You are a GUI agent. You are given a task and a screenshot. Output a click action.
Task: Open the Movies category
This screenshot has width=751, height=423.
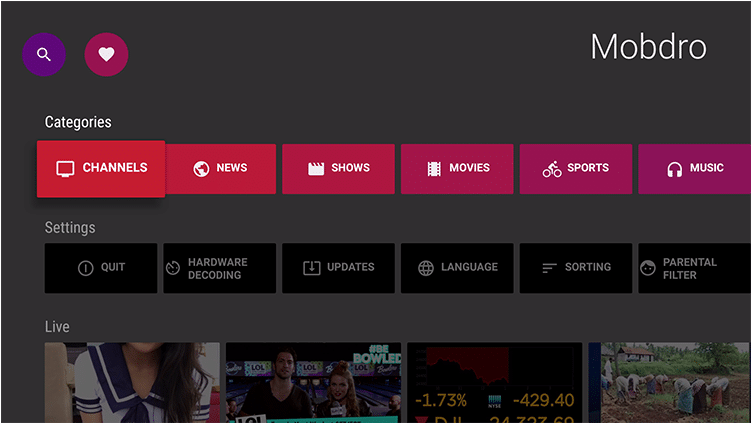(457, 168)
